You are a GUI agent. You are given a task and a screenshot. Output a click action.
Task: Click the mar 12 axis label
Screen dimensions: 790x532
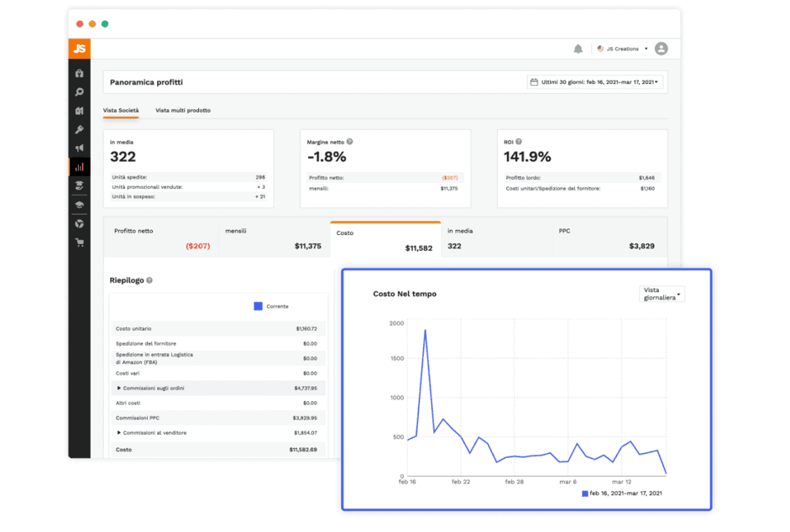[621, 482]
